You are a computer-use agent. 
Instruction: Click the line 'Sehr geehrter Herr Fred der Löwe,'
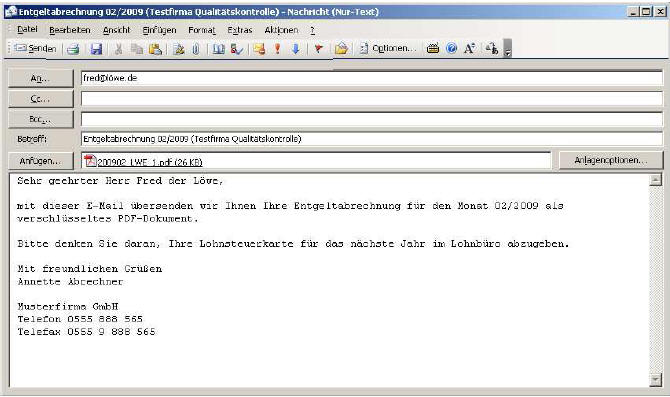[x=120, y=181]
